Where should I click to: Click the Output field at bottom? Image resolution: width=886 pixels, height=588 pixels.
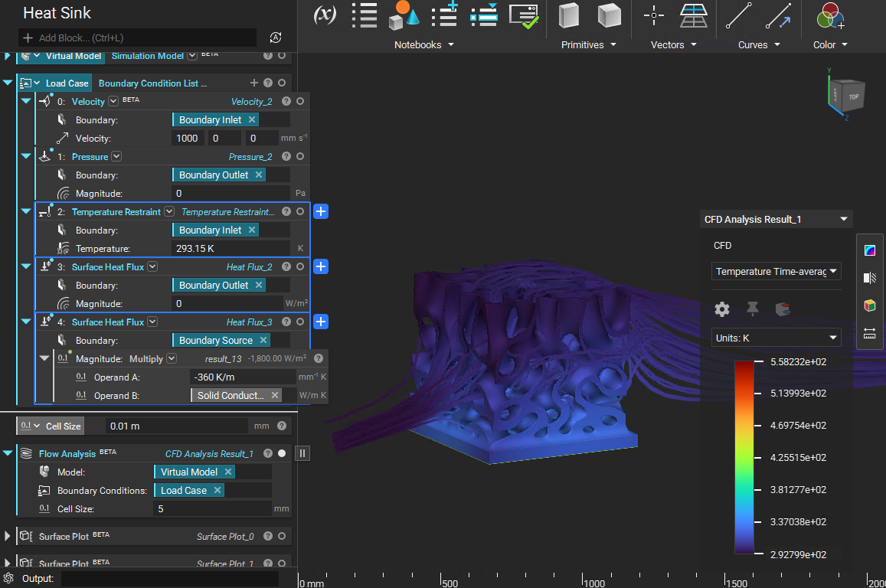coord(169,578)
